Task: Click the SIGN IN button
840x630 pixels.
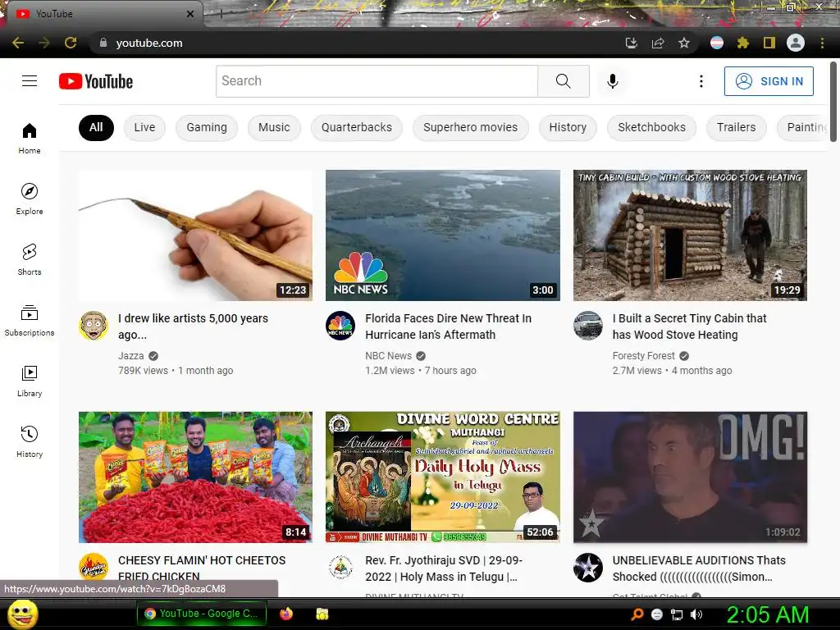Action: coord(769,81)
